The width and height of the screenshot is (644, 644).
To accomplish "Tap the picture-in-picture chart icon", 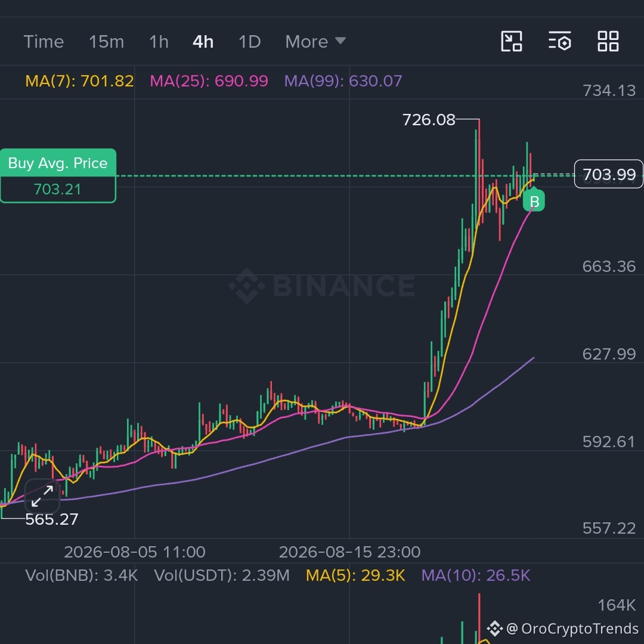I will coord(512,42).
